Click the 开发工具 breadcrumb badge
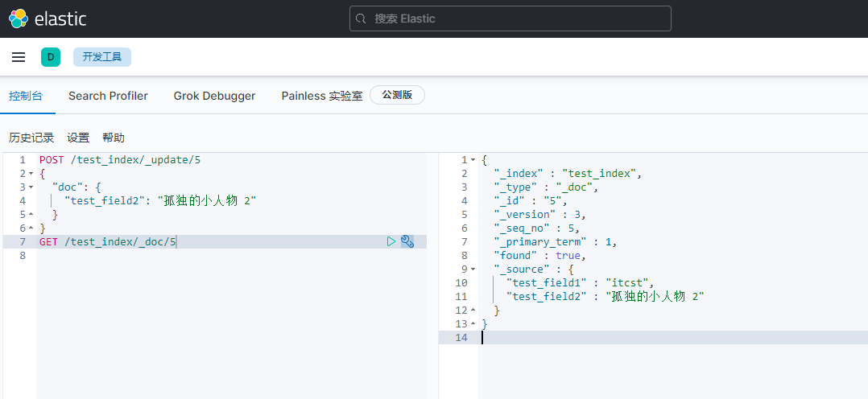 (102, 57)
